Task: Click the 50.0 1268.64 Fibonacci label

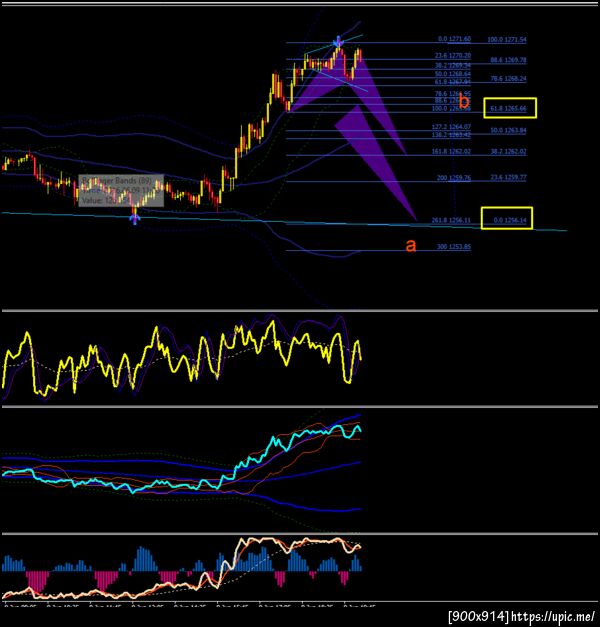Action: 453,74
